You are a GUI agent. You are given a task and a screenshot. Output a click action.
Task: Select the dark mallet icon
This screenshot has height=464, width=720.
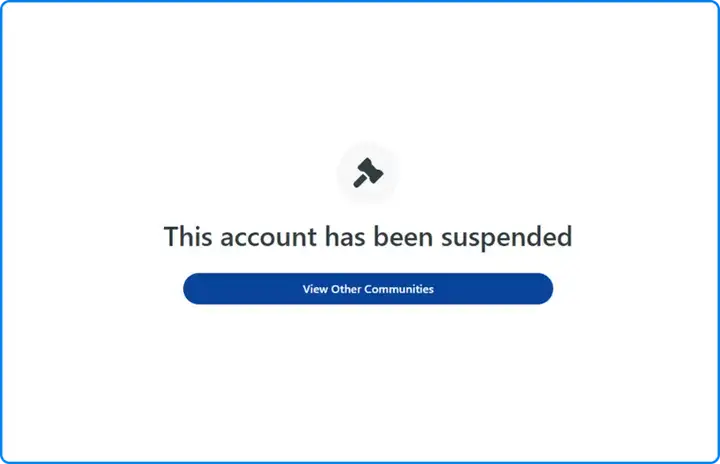[368, 173]
